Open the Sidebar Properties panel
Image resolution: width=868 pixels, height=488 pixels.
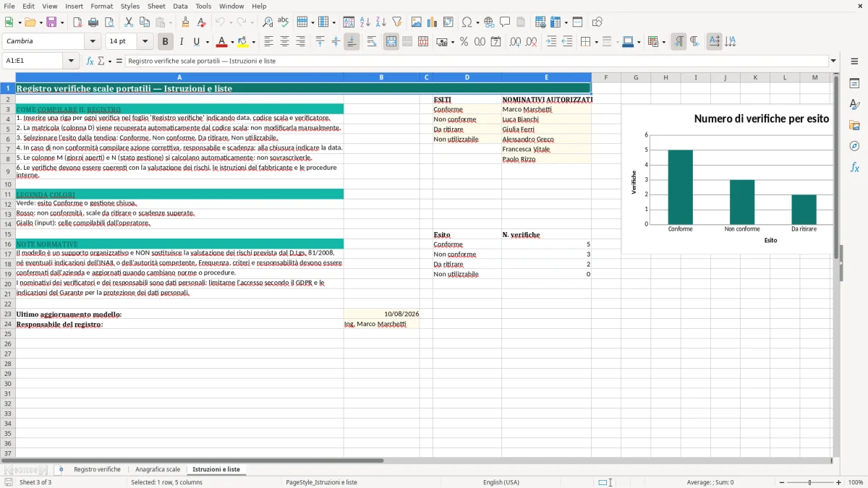click(854, 84)
